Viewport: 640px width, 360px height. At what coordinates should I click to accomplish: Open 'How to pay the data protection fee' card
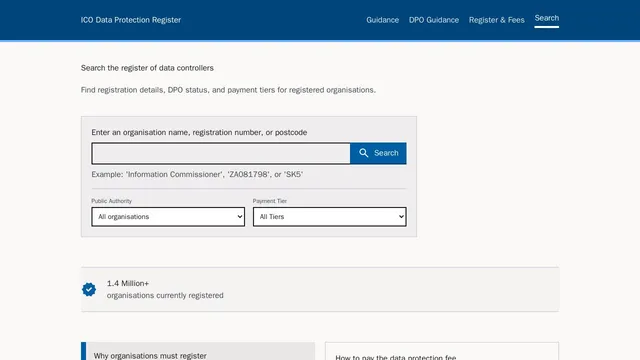point(442,351)
